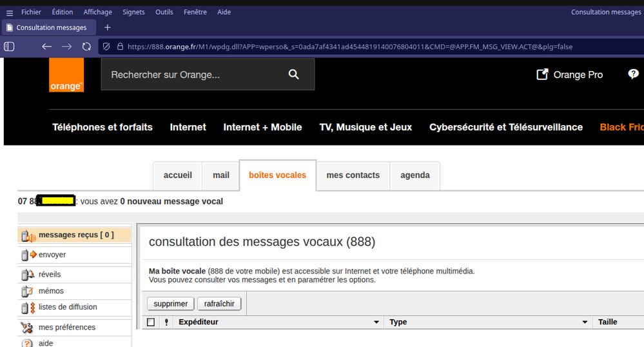This screenshot has width=644, height=347.
Task: Open the envoyer sidebar item
Action: pos(75,255)
